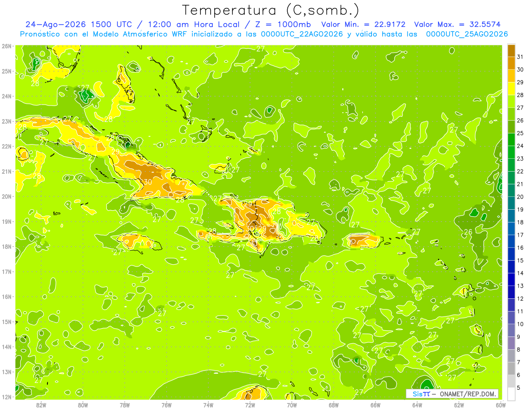Click the "0000UTC_22AGO2026" initialization time text
This screenshot has height=411, width=532.
pos(302,34)
